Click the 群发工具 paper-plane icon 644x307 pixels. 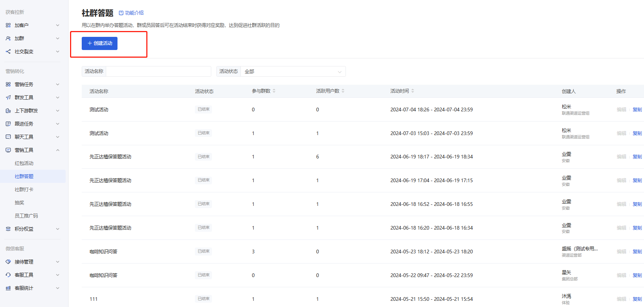click(x=8, y=97)
